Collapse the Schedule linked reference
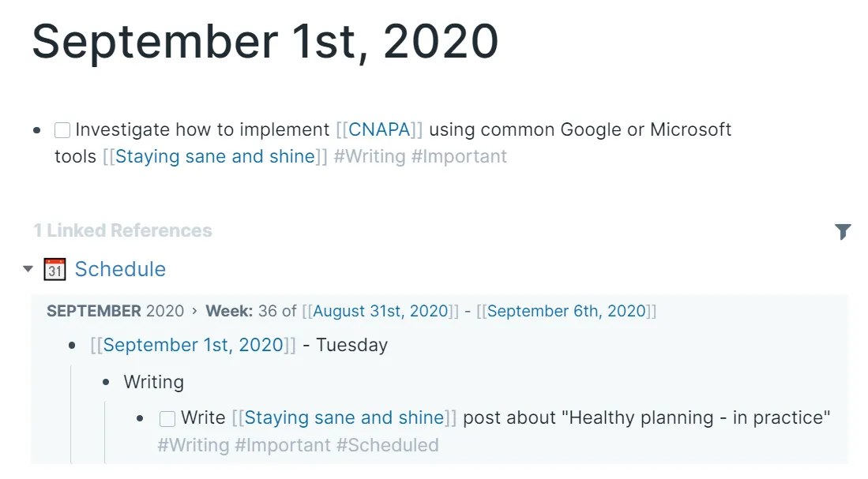 (x=28, y=269)
